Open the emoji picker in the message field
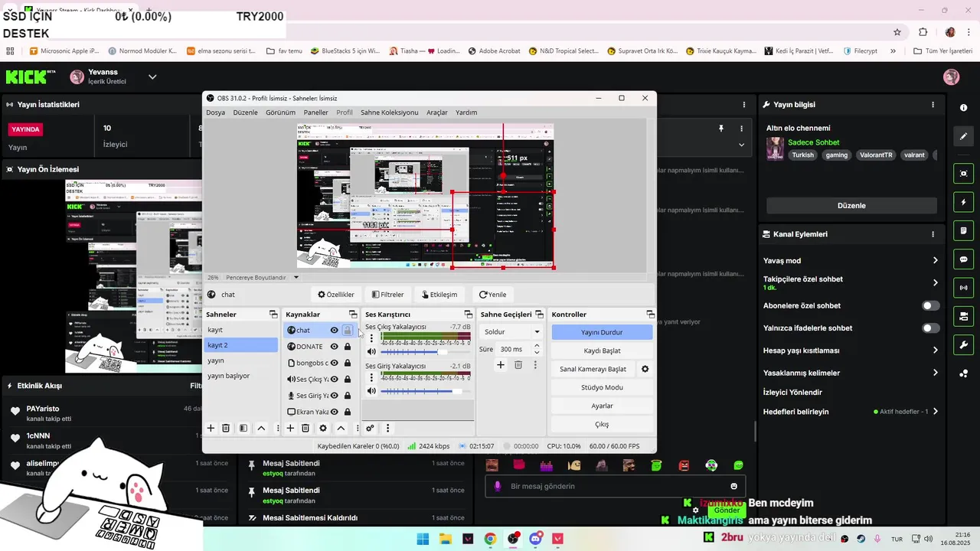 (x=734, y=486)
